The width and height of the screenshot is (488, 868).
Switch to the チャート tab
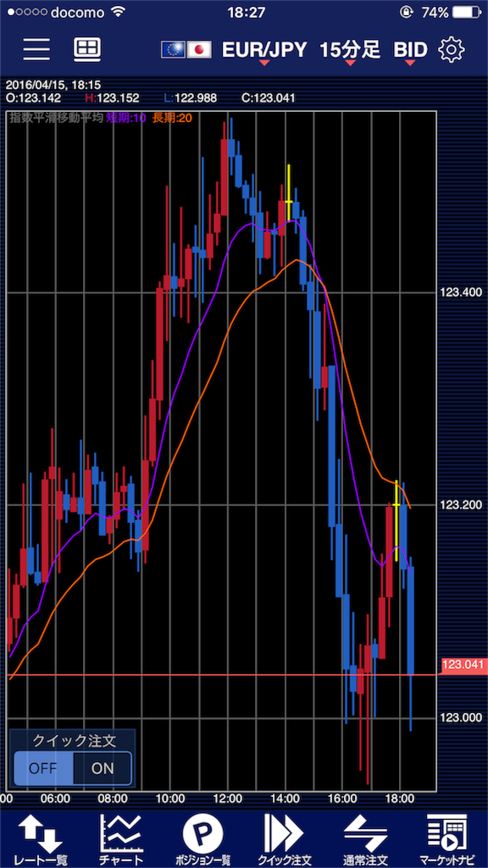[x=121, y=840]
